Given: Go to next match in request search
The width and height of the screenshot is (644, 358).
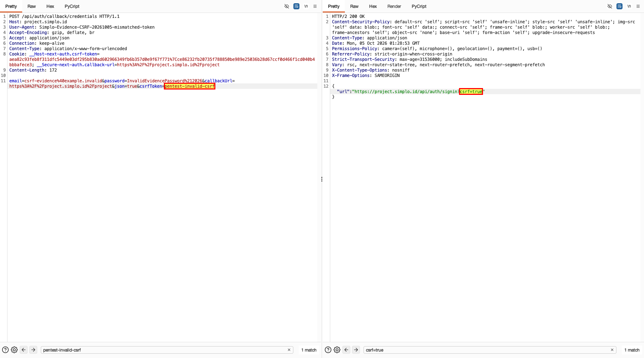Looking at the screenshot, I should [33, 350].
